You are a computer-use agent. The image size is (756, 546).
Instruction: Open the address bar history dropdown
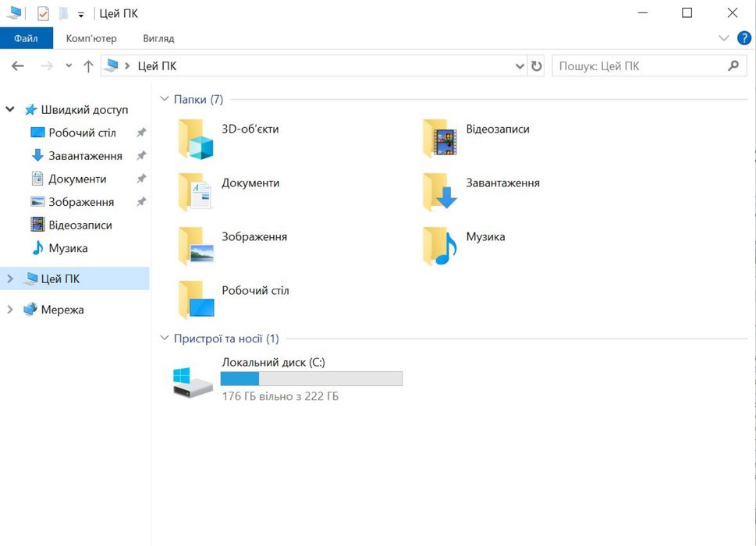click(x=520, y=66)
